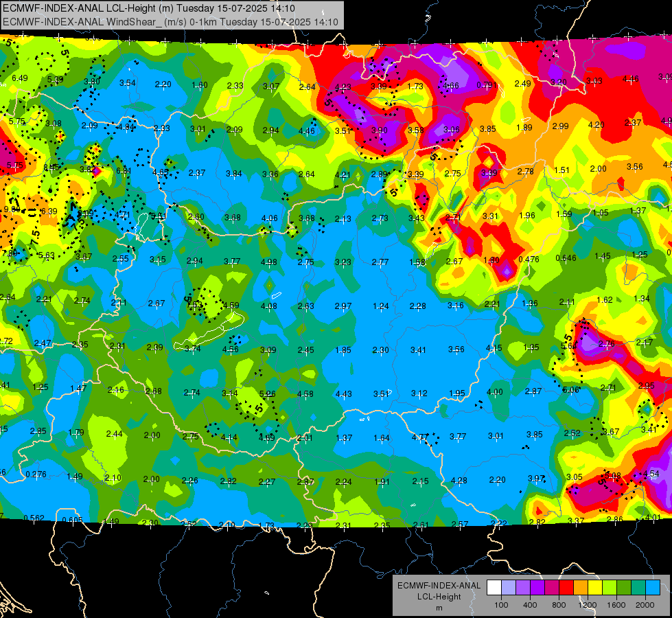The height and width of the screenshot is (618, 672).
Task: Click the LCL-Height (m) title line at top
Action: coord(149,8)
